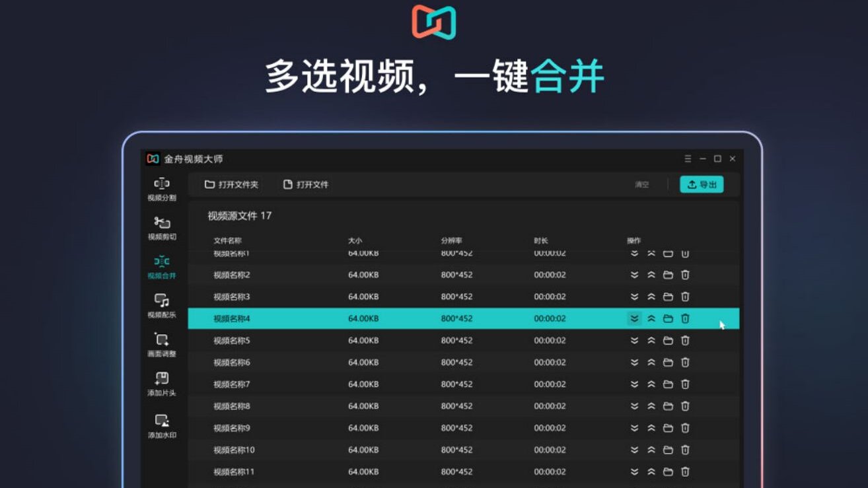Move 视频名称4 to top using double-up chevron
Screen dimensions: 868x488
[651, 318]
